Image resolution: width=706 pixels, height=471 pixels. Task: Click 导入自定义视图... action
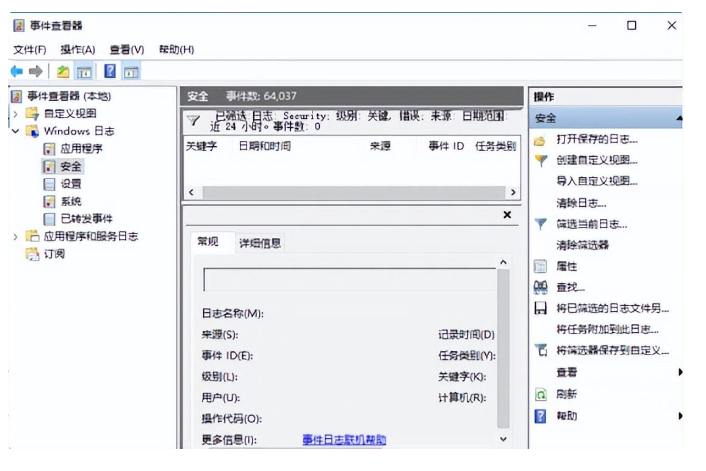tap(597, 181)
